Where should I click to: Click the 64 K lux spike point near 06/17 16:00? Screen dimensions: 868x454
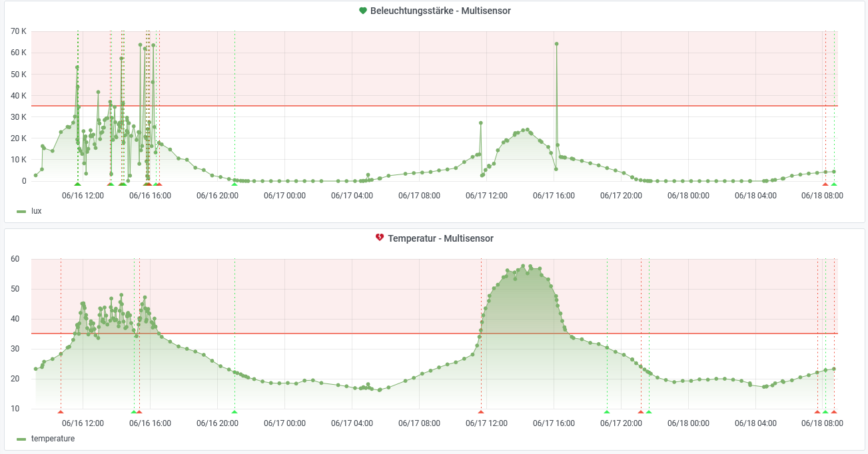click(x=556, y=44)
